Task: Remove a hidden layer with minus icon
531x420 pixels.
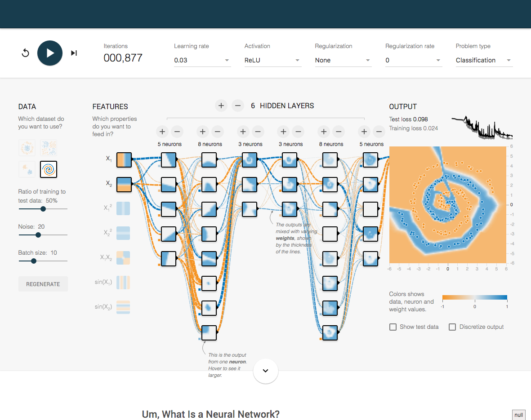Action: click(238, 106)
